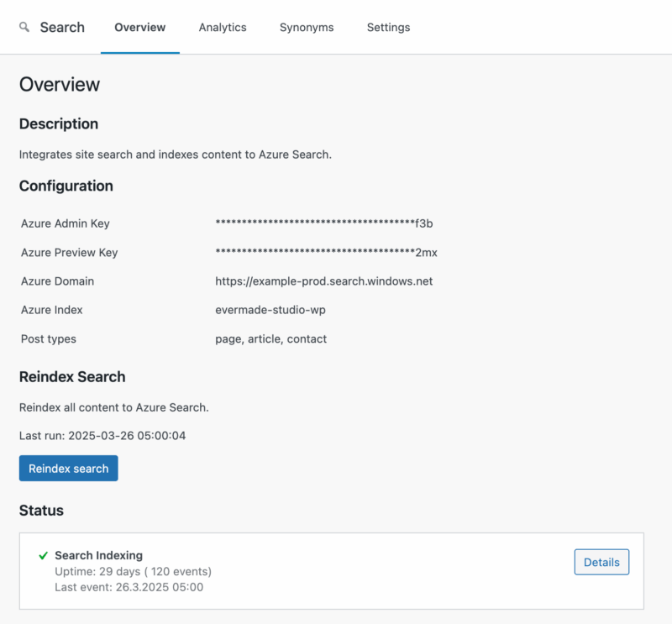The width and height of the screenshot is (672, 624).
Task: Open Details for Search Indexing
Action: 601,563
